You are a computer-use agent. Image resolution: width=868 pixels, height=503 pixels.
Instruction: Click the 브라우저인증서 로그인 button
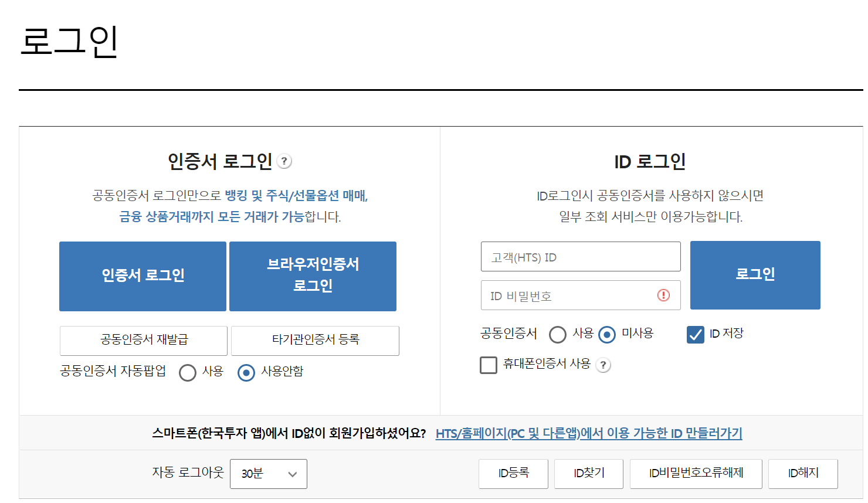(x=313, y=276)
